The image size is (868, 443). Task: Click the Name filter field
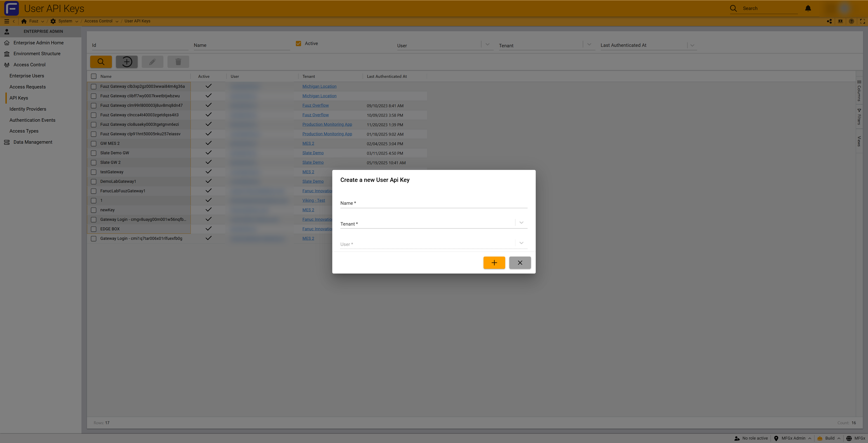(242, 45)
